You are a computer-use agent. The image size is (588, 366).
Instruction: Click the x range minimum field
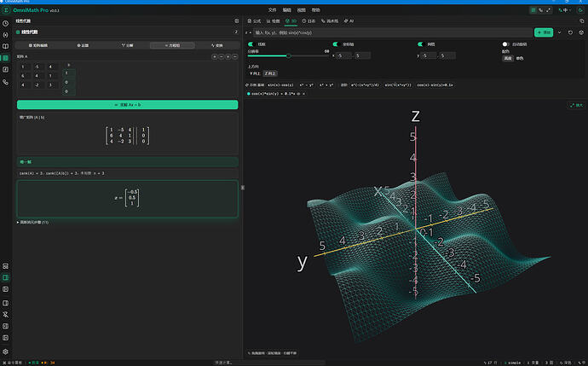click(x=344, y=56)
